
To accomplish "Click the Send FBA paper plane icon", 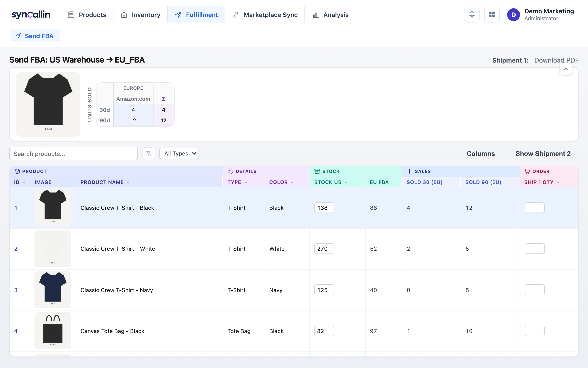I will pyautogui.click(x=18, y=36).
